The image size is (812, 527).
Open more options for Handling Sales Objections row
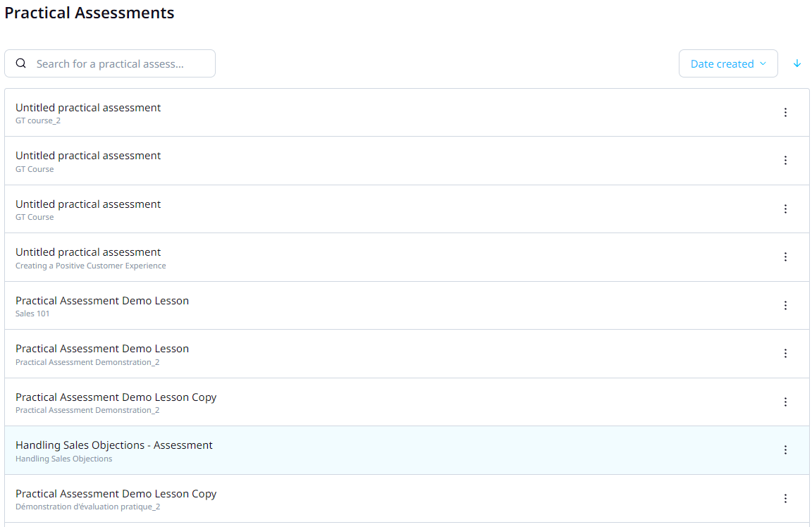click(785, 450)
